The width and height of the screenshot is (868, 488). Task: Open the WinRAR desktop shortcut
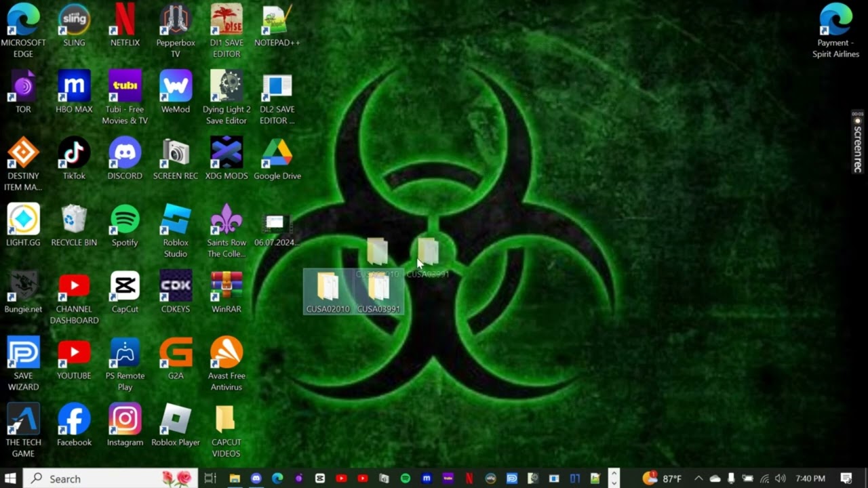pyautogui.click(x=226, y=292)
